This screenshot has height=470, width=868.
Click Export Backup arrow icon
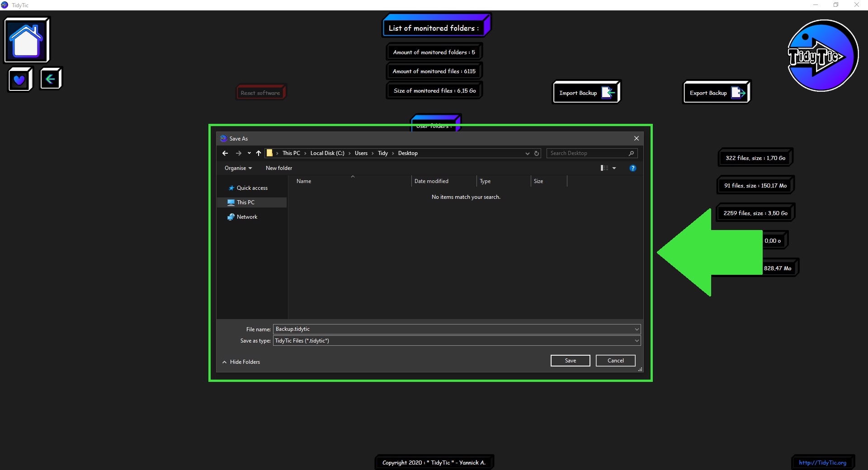pyautogui.click(x=738, y=92)
